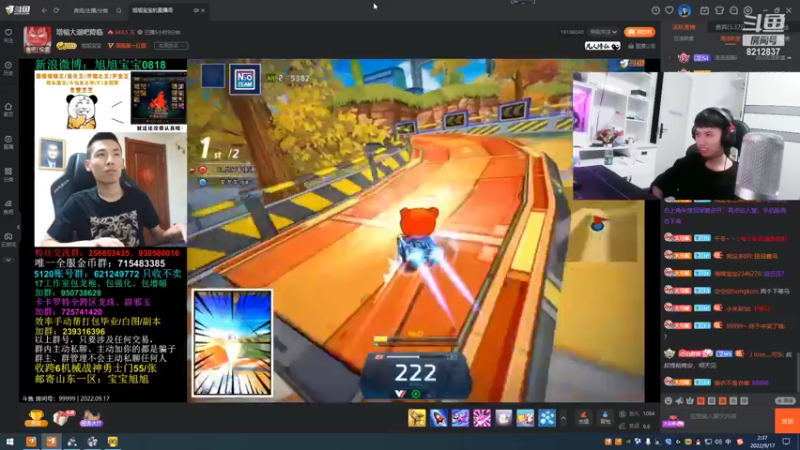Click the Douyu logo at top left
The width and height of the screenshot is (800, 450).
(x=17, y=10)
